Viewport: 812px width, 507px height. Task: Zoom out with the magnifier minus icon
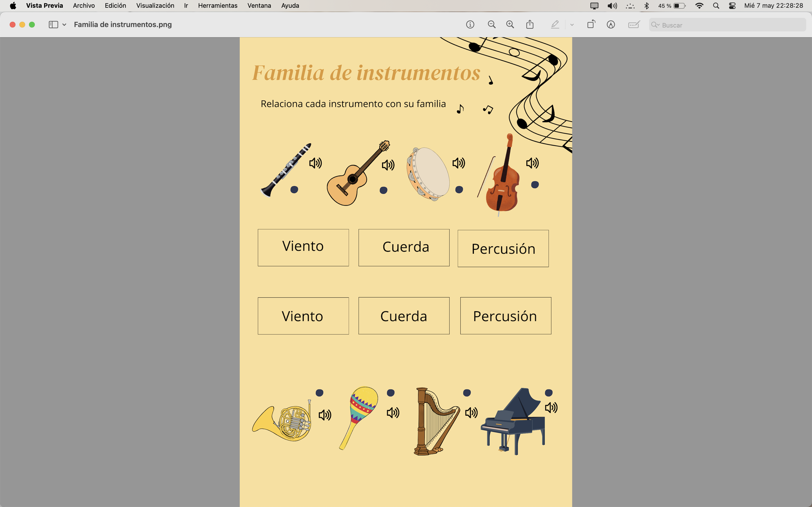coord(491,24)
